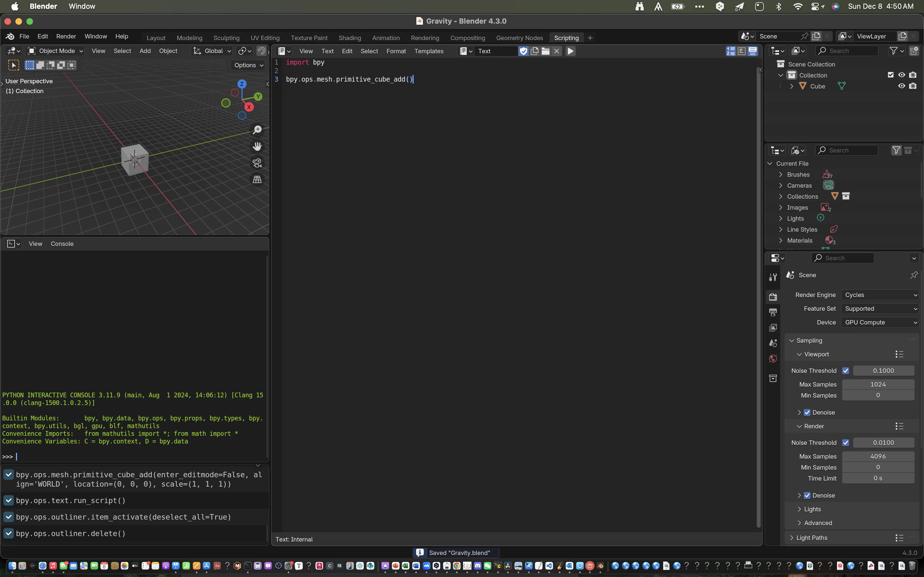Toggle visibility of Cube in outliner
This screenshot has width=924, height=577.
pyautogui.click(x=901, y=86)
